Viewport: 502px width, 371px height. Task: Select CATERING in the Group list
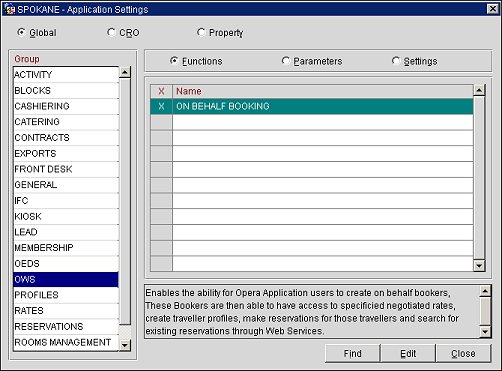[66, 122]
